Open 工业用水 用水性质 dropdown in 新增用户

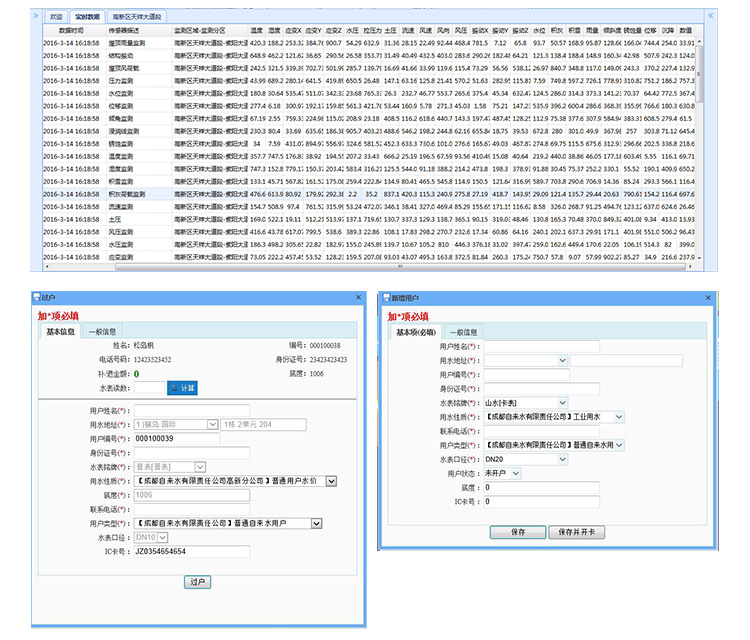point(619,417)
